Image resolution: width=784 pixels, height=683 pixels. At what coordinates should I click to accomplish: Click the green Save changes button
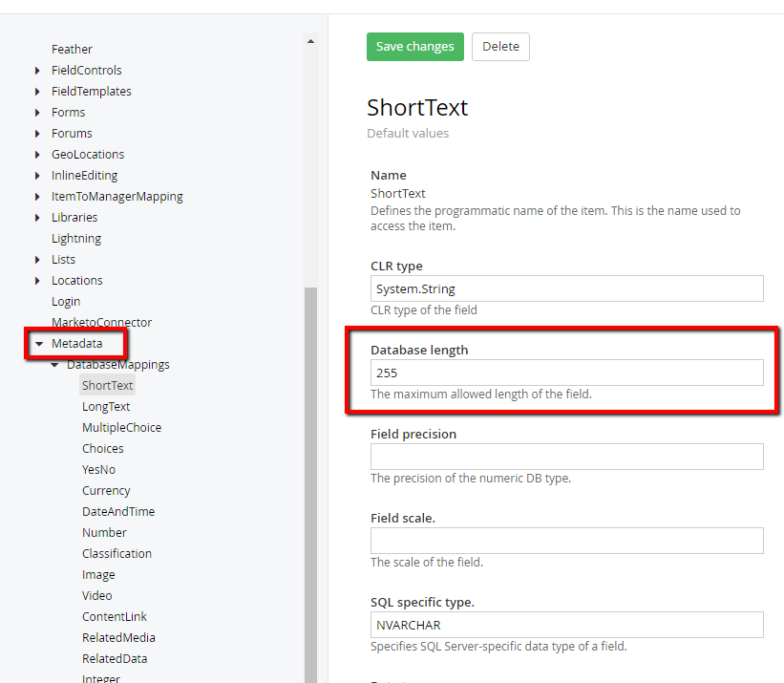tap(415, 47)
